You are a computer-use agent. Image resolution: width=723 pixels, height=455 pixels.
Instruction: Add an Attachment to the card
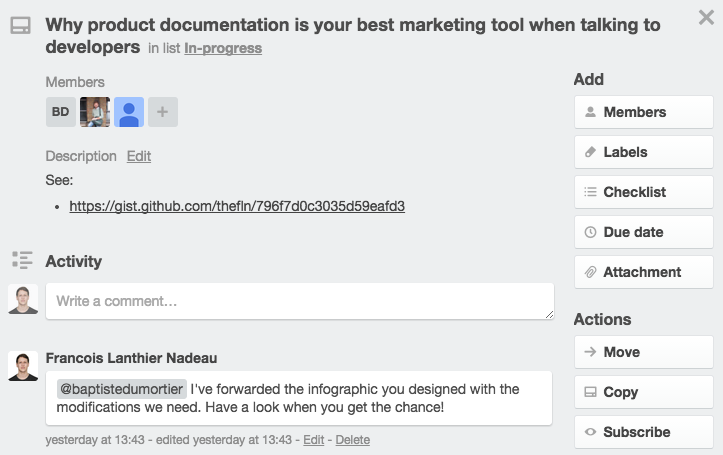click(x=643, y=272)
